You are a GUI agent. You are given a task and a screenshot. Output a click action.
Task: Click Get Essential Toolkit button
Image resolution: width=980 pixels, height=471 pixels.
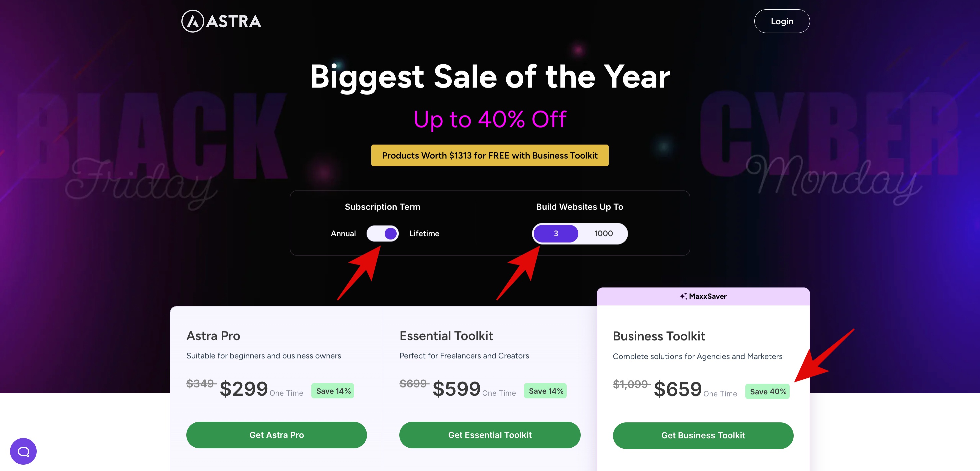pos(490,435)
